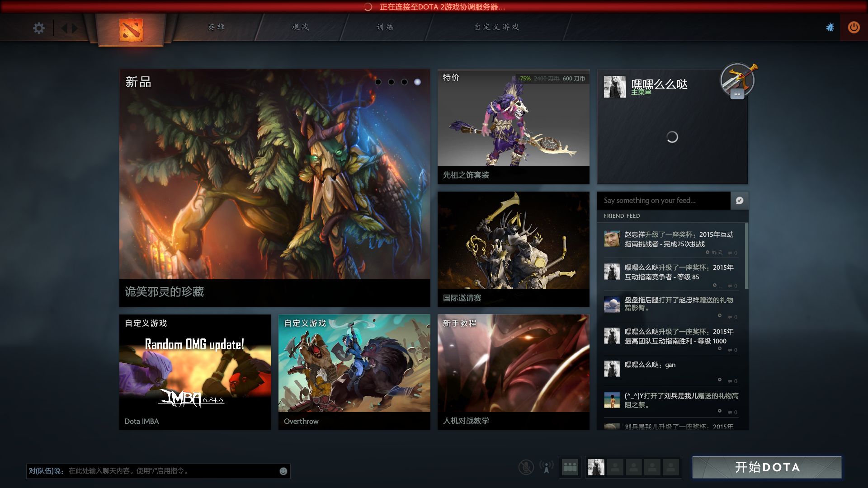Screen dimensions: 868x488
Task: Open the Overthrow custom game tile
Action: tap(354, 372)
